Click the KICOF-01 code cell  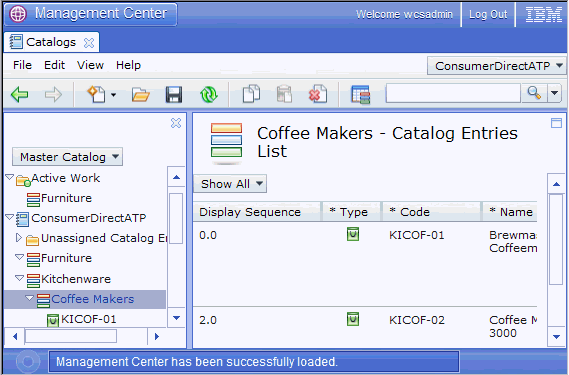(x=417, y=235)
